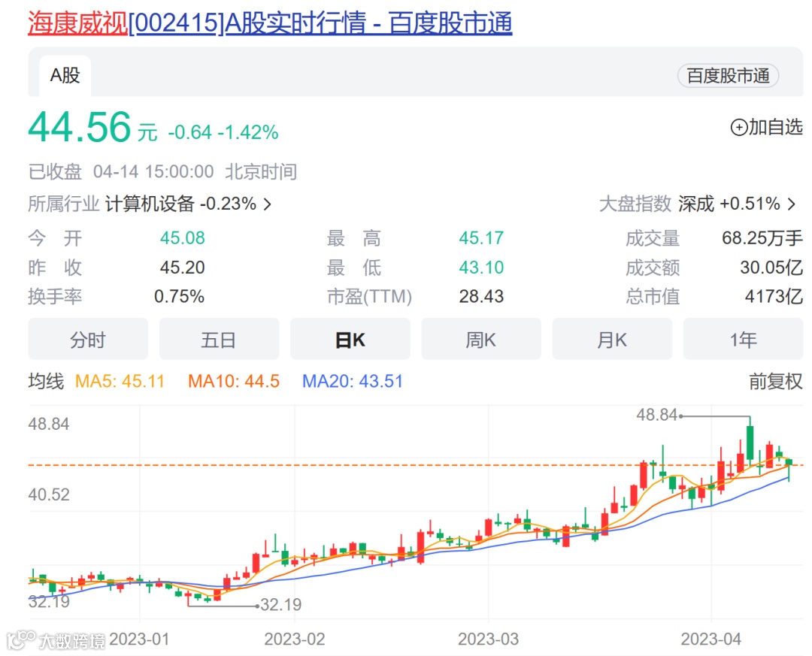Click the 最低 value 43.10
This screenshot has width=812, height=656.
coord(481,268)
